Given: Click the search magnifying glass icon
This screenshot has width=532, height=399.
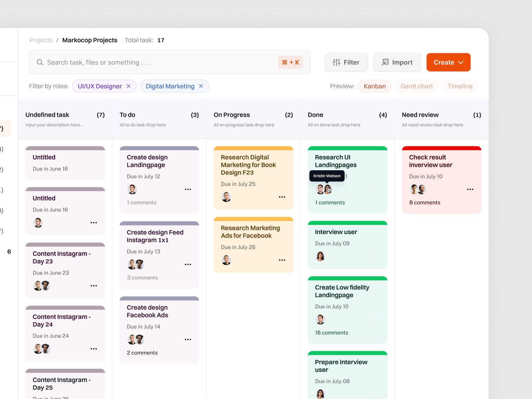Looking at the screenshot, I should (x=40, y=62).
